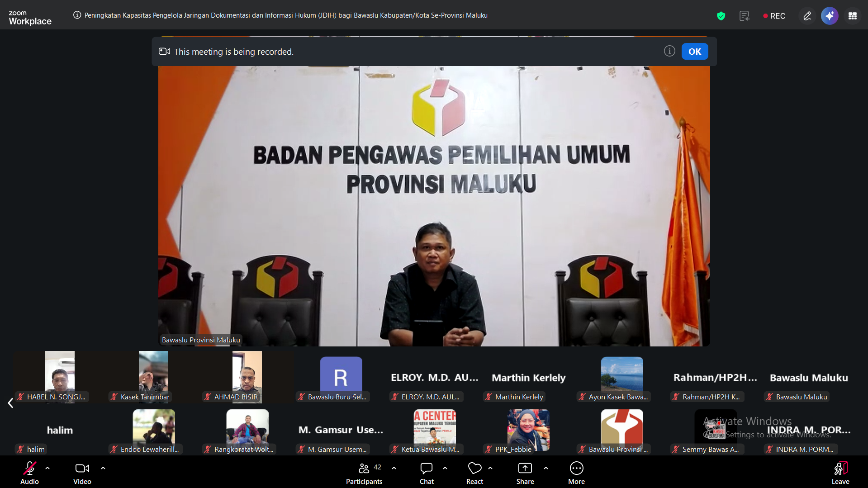Select PPK_Febbie participant thumbnail

[x=528, y=429]
